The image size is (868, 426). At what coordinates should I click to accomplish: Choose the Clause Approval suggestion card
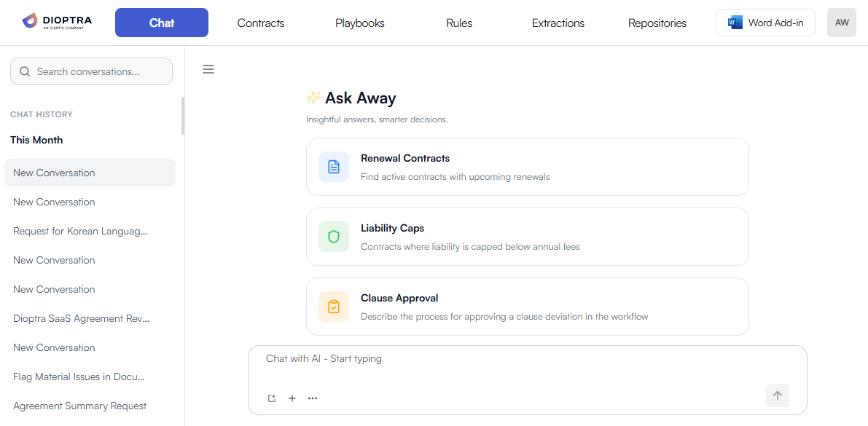coord(527,307)
